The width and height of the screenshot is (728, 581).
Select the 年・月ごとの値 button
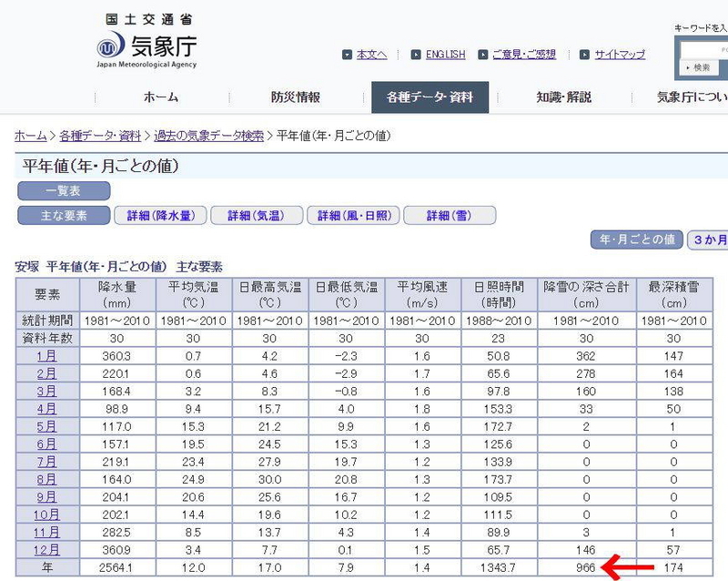click(x=636, y=240)
